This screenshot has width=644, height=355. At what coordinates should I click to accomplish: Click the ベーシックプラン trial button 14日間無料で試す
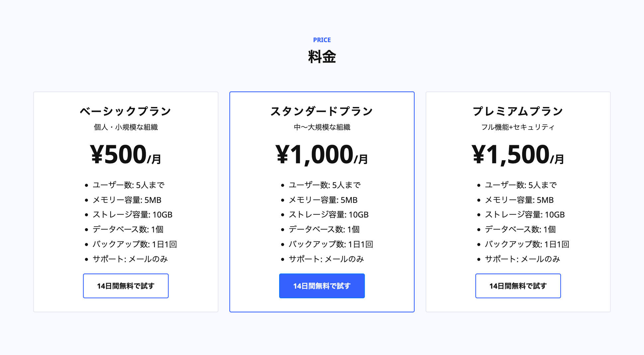pyautogui.click(x=125, y=286)
